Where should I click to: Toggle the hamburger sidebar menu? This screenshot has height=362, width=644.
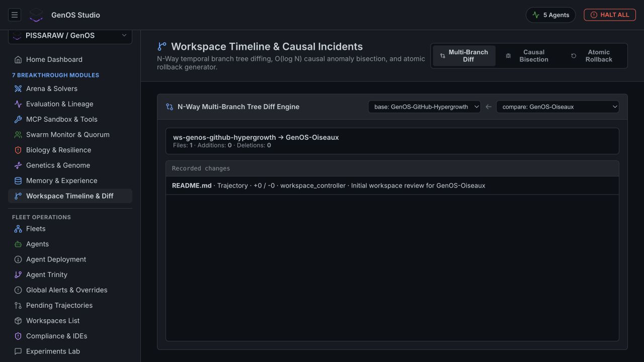[15, 15]
